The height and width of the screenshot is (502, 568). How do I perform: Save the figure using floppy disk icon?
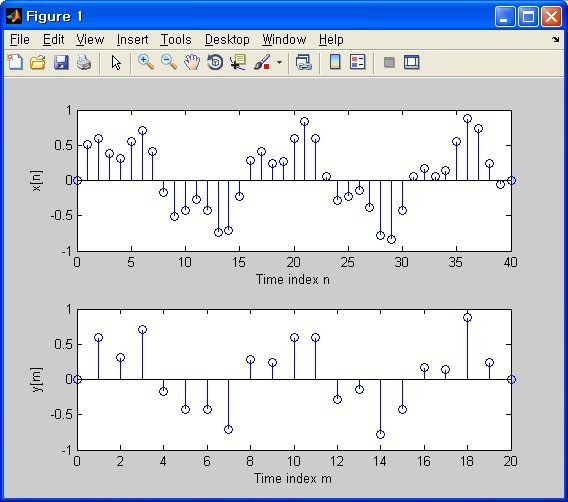click(x=61, y=62)
